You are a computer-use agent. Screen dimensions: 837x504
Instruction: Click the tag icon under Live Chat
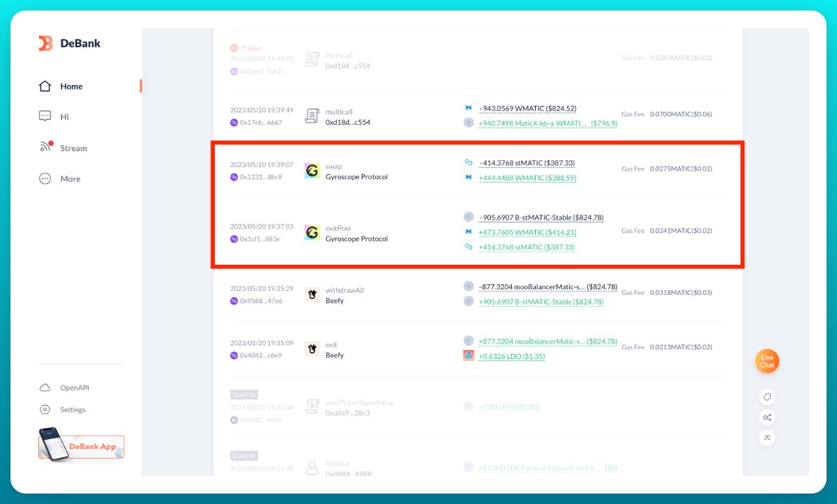pos(767,397)
